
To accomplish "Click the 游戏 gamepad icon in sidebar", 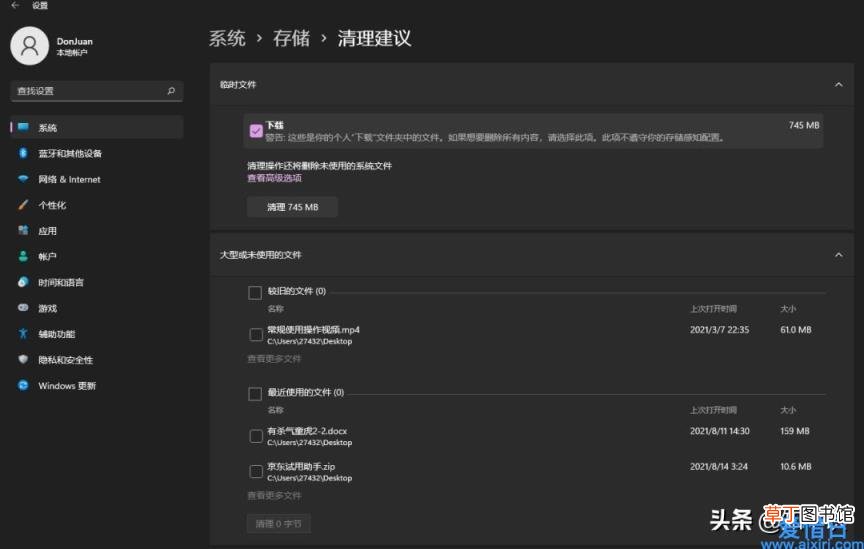I will (23, 308).
